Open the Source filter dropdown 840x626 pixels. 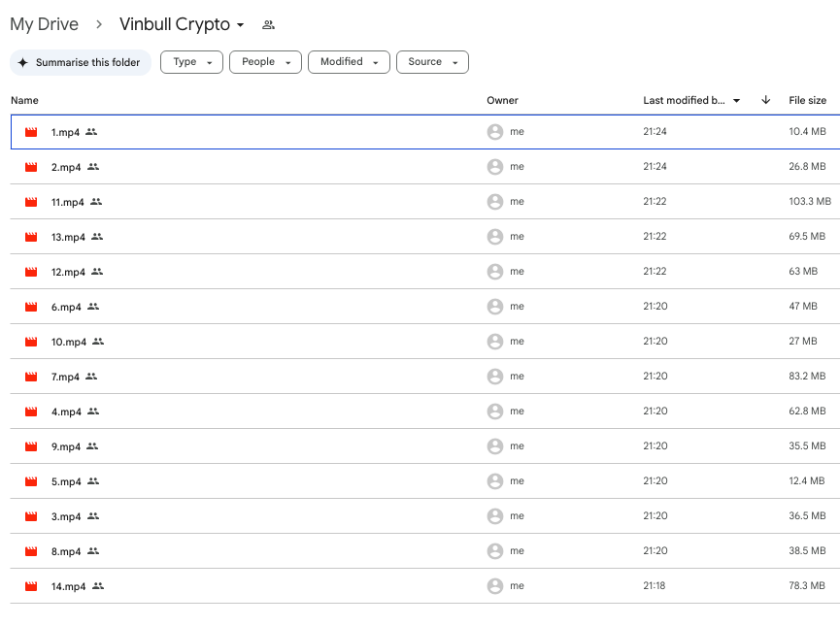tap(432, 62)
